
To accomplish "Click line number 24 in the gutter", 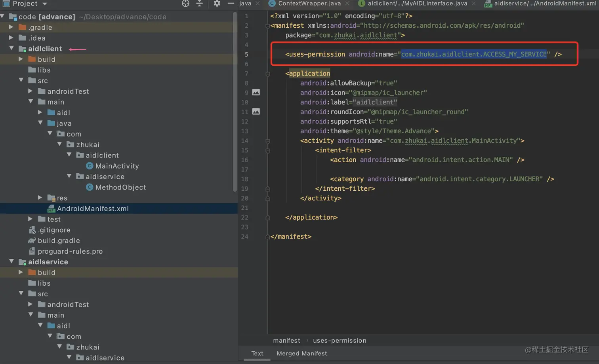I will pos(245,237).
